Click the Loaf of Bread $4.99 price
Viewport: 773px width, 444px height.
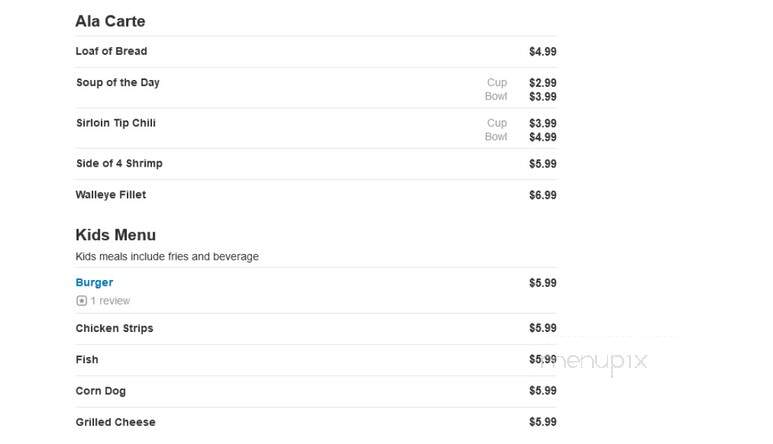pos(543,52)
